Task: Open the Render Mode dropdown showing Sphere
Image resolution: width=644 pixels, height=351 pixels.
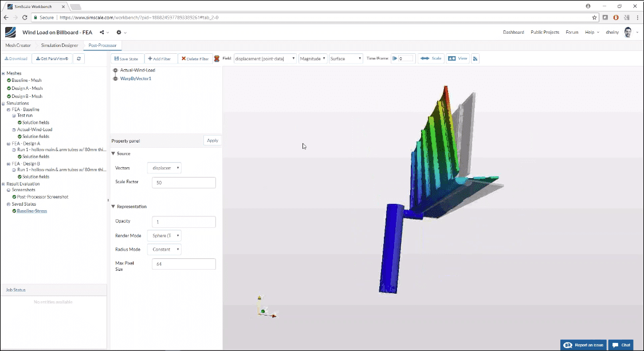Action: pyautogui.click(x=164, y=235)
